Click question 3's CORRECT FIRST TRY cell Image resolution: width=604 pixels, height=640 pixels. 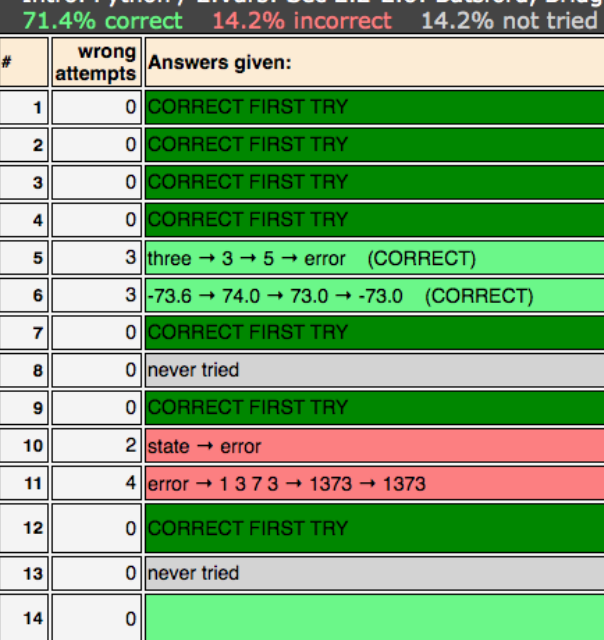(x=374, y=182)
